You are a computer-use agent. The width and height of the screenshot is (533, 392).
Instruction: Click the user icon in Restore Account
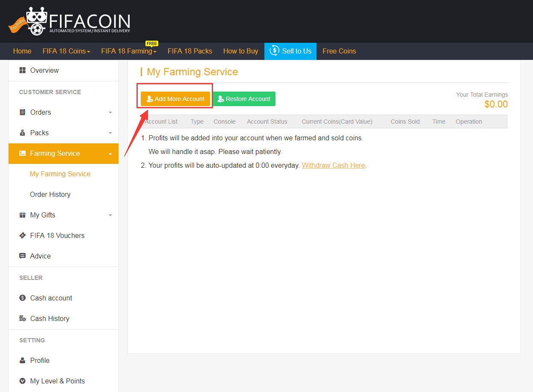click(x=221, y=99)
